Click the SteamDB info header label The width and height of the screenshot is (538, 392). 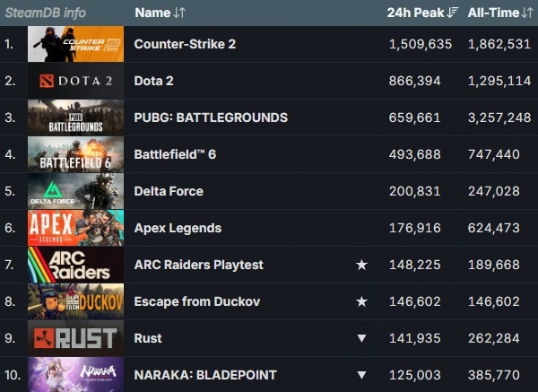click(46, 13)
